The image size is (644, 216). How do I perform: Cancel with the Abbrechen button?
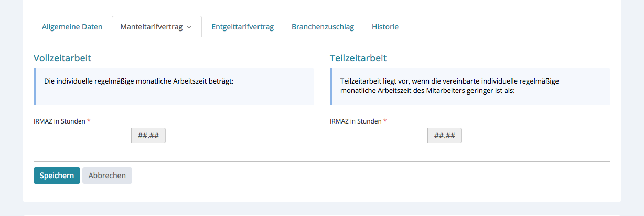(x=107, y=176)
